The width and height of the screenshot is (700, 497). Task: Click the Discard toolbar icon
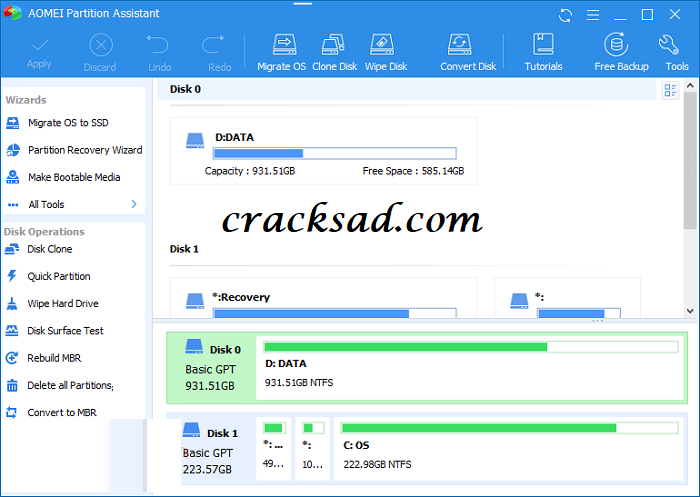click(101, 45)
